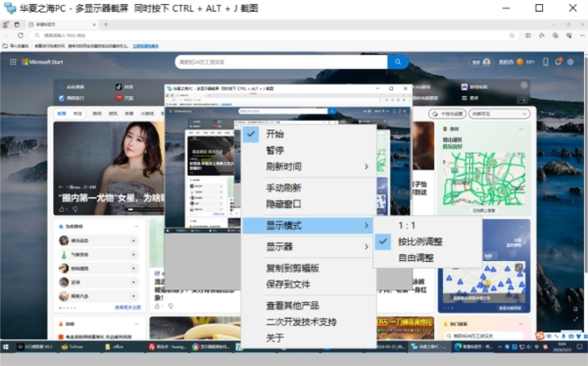Expand the 显示器 submenu arrow
Image resolution: width=588 pixels, height=366 pixels.
point(367,246)
